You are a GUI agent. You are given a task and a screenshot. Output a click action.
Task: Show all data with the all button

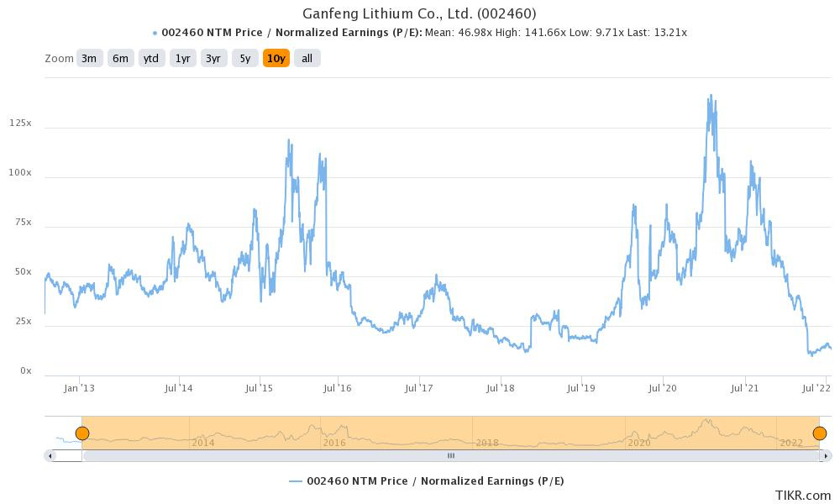307,59
